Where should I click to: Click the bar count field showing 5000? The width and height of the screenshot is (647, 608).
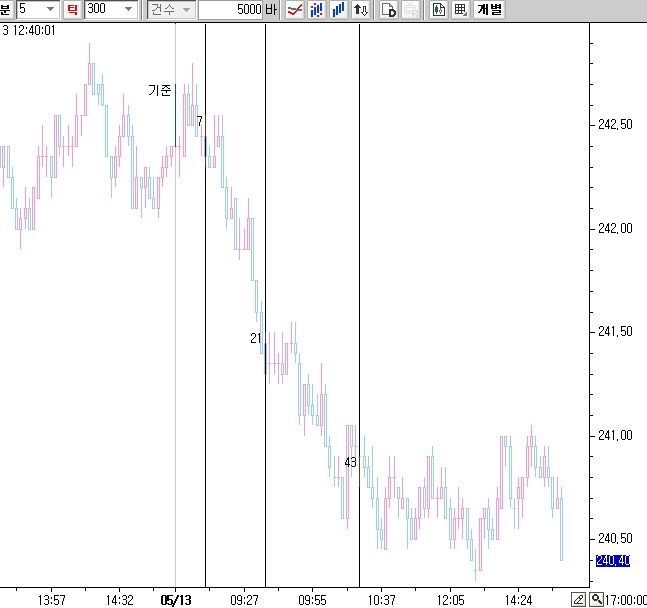click(x=231, y=9)
